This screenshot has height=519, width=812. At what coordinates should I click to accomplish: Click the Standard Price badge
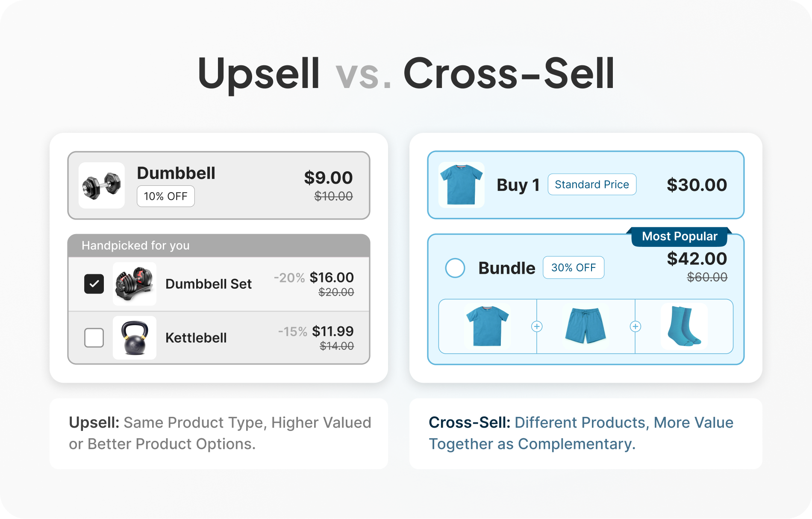[x=592, y=185]
